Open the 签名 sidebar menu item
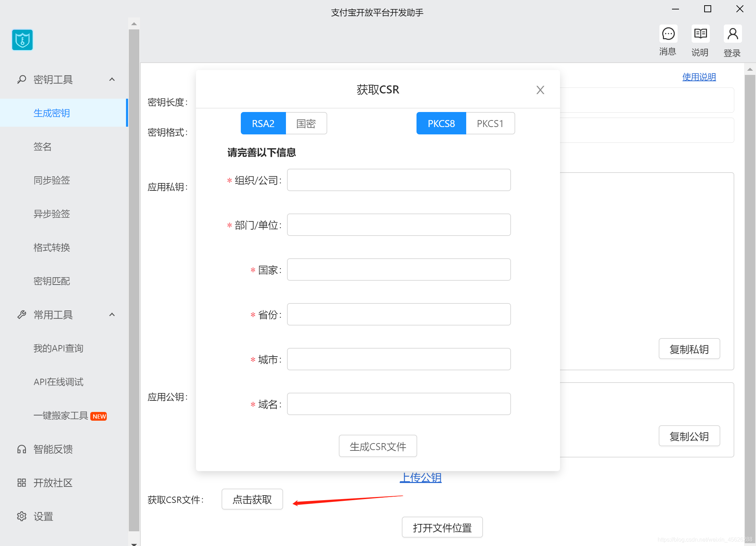This screenshot has height=546, width=756. pos(43,147)
